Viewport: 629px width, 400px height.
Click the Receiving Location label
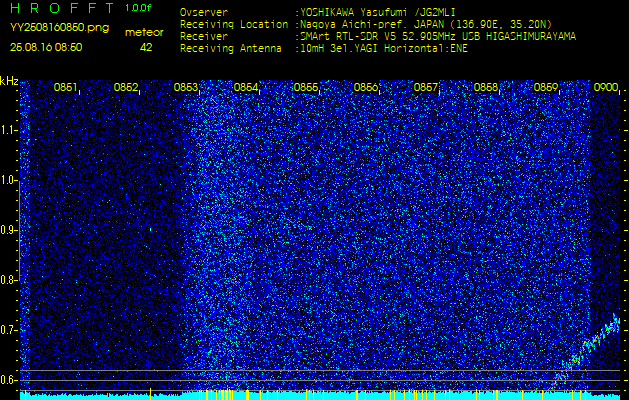click(234, 24)
